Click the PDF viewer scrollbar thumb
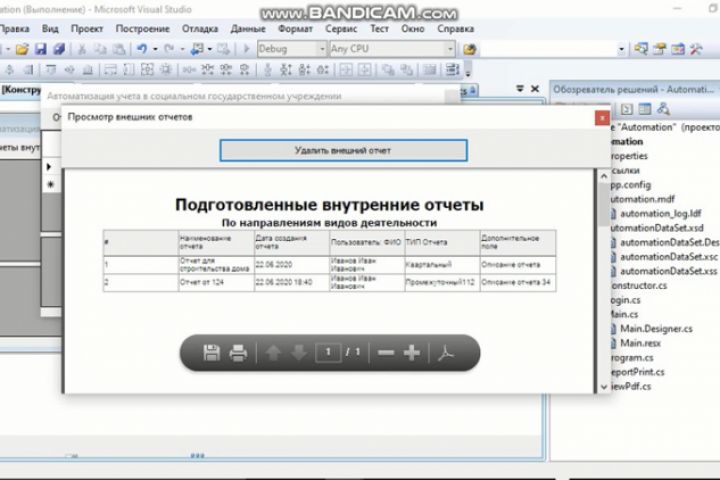Viewport: 720px width, 480px height. [x=604, y=204]
